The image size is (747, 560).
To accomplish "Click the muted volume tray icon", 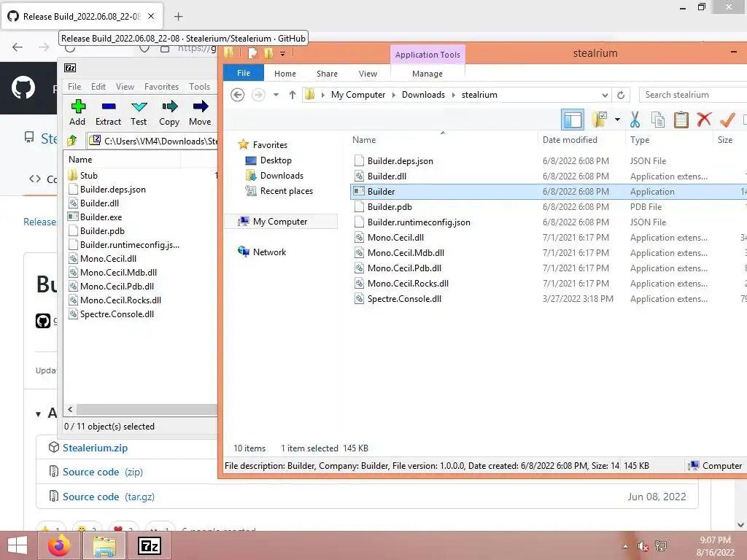I will point(643,546).
